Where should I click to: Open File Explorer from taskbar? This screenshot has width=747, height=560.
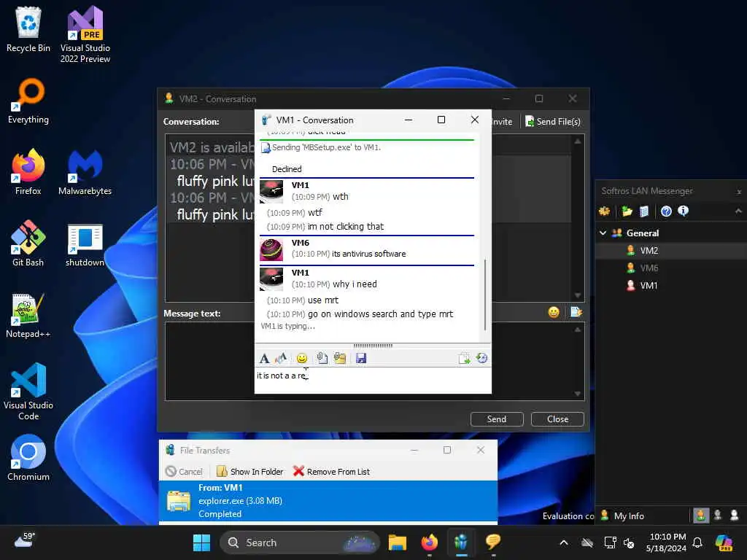[x=398, y=542]
